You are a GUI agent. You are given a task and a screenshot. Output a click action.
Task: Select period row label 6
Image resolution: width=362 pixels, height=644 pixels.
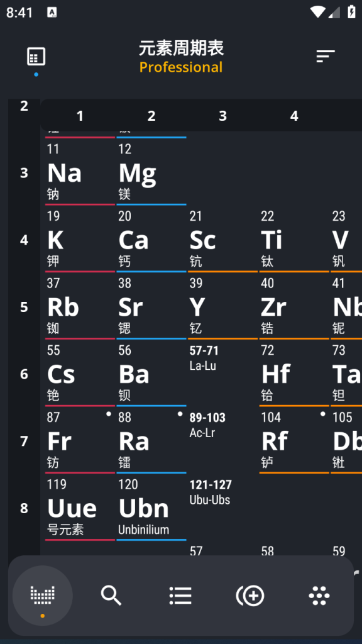tap(25, 374)
